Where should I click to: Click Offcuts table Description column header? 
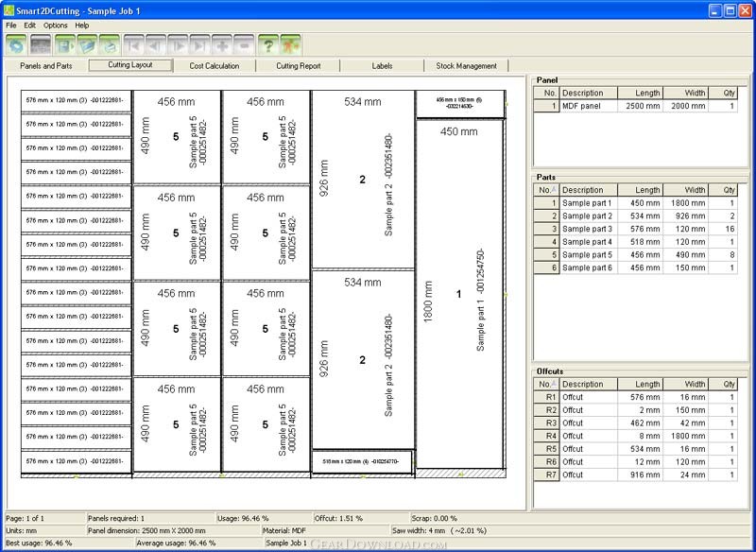tap(588, 385)
